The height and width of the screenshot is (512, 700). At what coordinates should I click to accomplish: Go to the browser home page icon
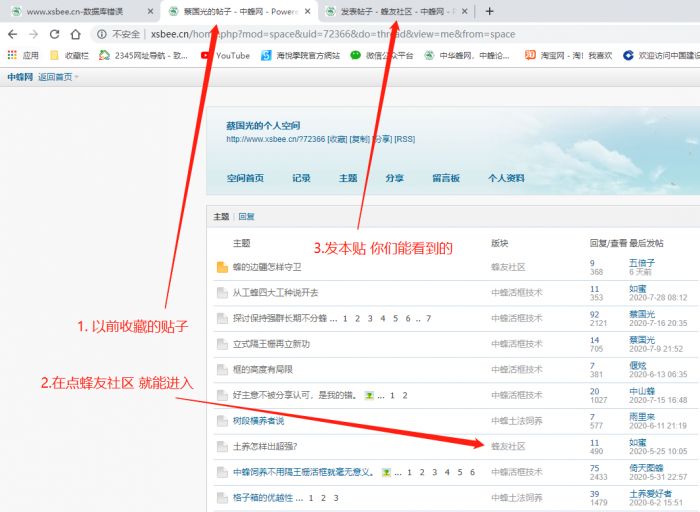tap(75, 34)
